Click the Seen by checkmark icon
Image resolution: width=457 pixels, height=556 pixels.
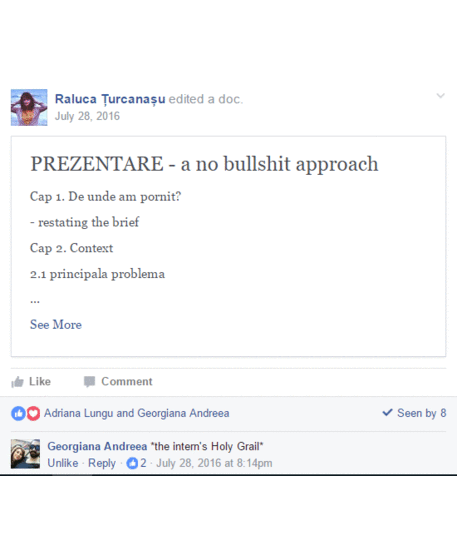point(387,412)
